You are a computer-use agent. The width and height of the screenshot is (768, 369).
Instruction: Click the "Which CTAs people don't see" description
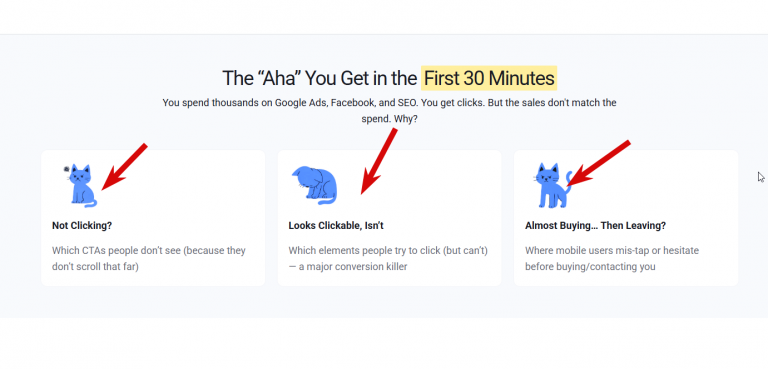click(149, 259)
